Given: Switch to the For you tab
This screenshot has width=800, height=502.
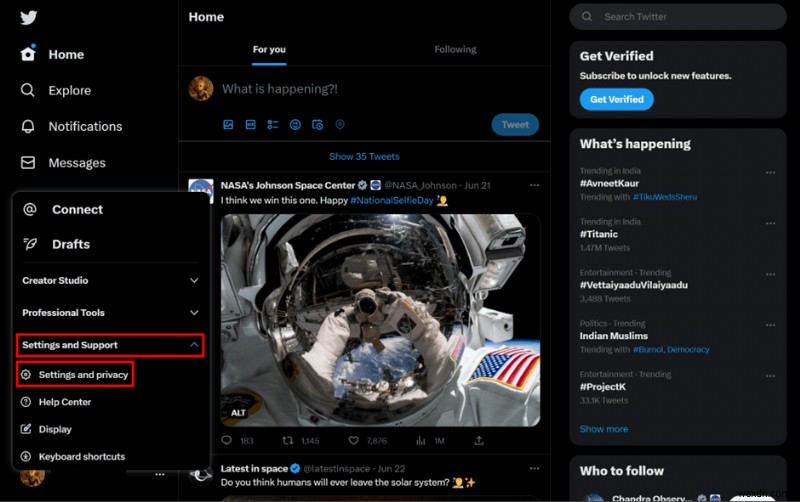Looking at the screenshot, I should click(269, 49).
